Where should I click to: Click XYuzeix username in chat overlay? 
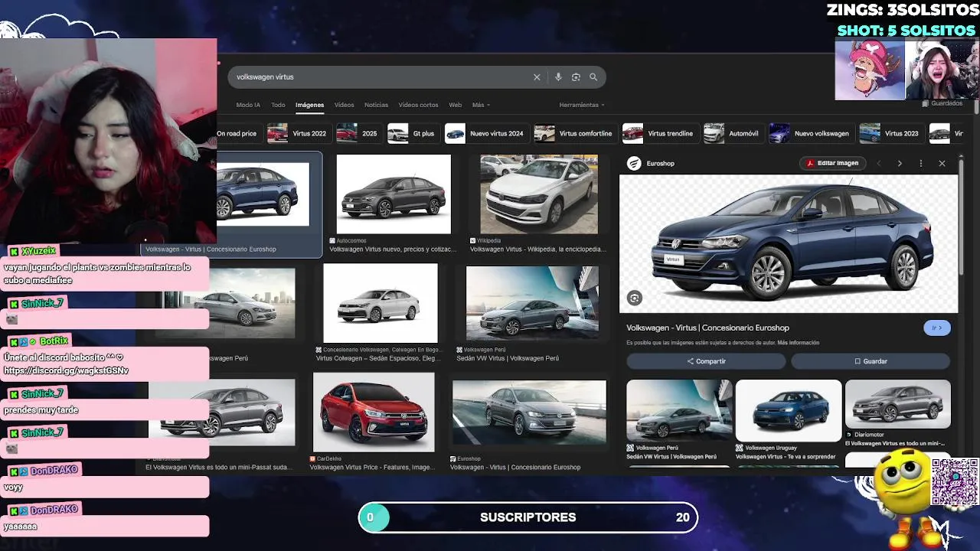[x=38, y=251]
